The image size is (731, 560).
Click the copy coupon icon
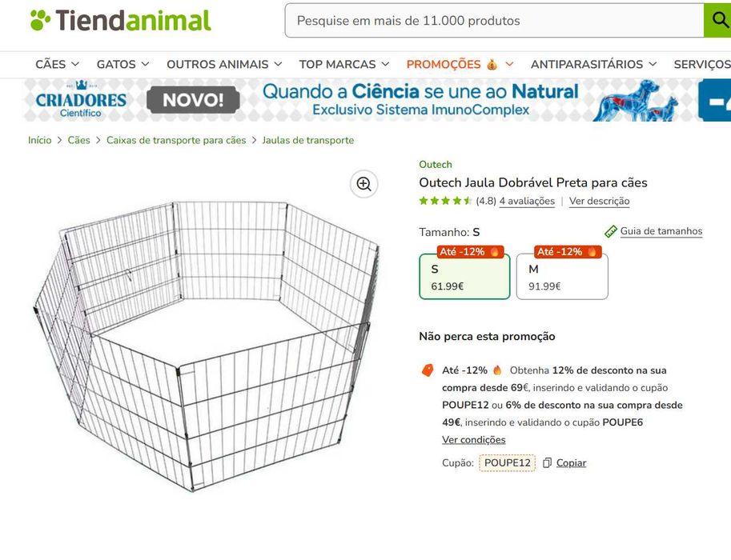click(x=547, y=463)
